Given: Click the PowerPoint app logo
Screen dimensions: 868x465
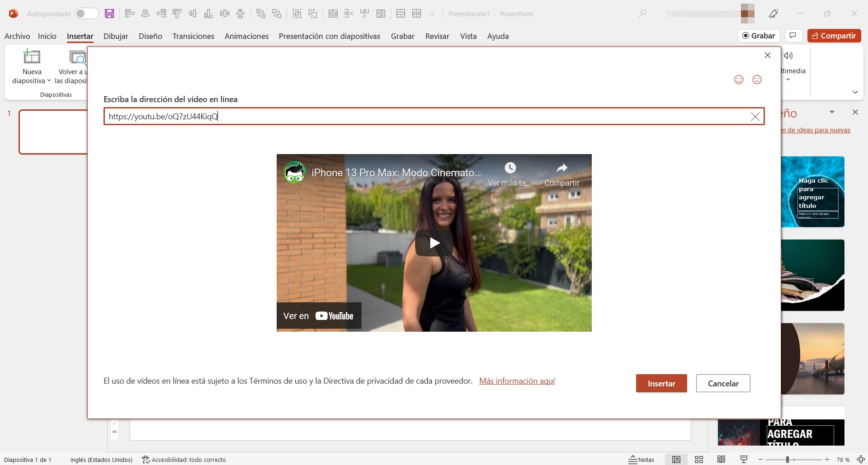Looking at the screenshot, I should click(14, 14).
